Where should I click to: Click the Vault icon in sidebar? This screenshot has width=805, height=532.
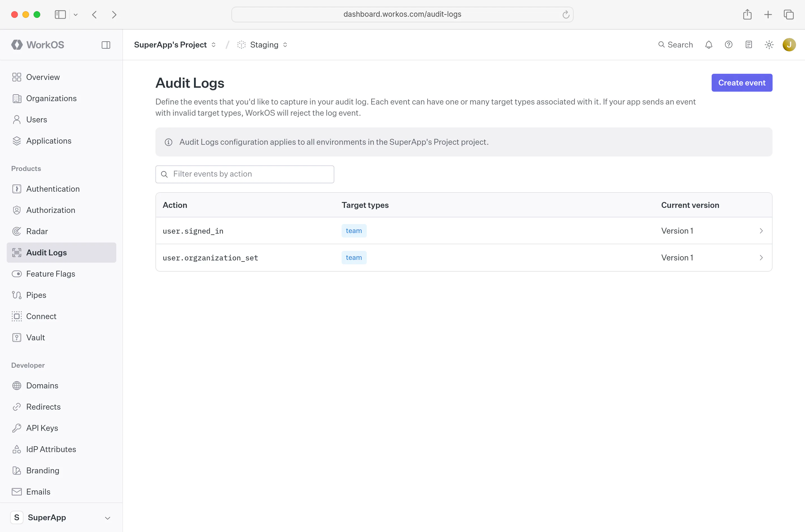[16, 338]
